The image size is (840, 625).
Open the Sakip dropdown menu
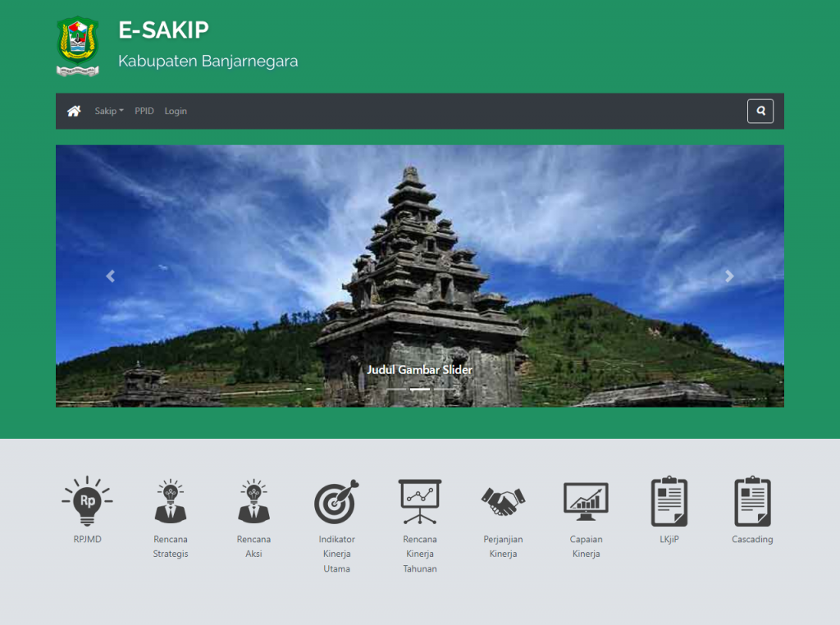point(107,111)
